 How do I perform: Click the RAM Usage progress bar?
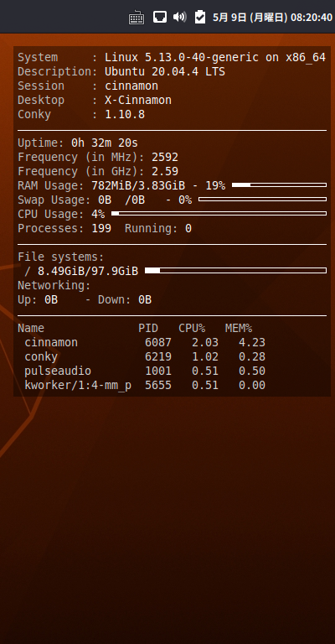[x=279, y=185]
